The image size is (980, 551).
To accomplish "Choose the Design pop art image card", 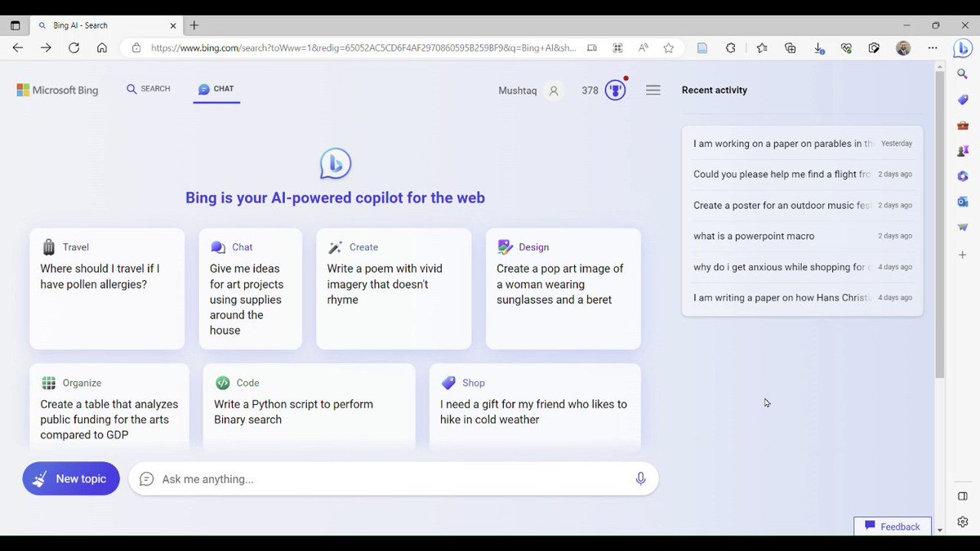I will pos(563,289).
